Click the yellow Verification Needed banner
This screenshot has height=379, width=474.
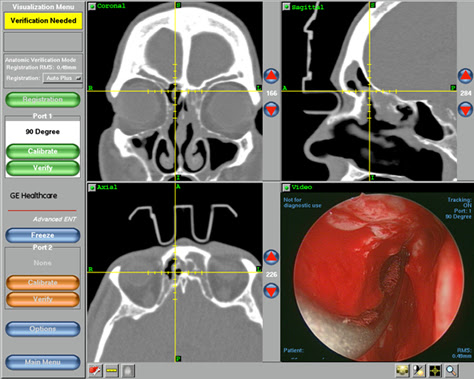coord(43,21)
